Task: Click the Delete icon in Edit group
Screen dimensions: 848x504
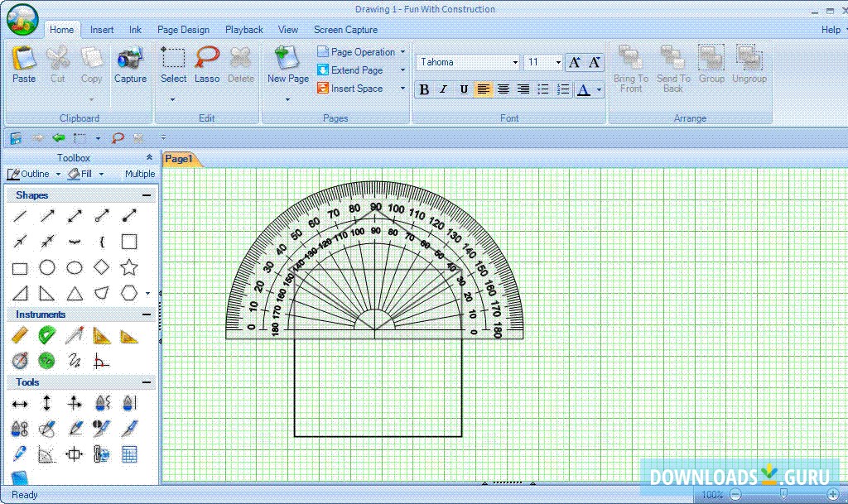Action: [x=241, y=58]
